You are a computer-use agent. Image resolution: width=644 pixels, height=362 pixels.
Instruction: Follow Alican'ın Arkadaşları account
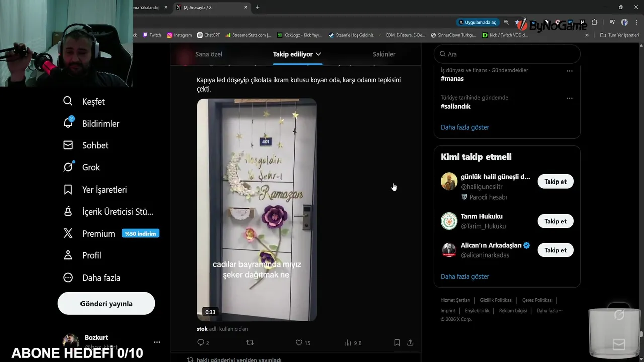point(555,250)
